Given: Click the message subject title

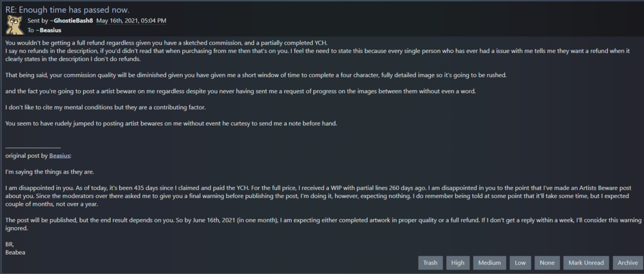Looking at the screenshot, I should [68, 10].
